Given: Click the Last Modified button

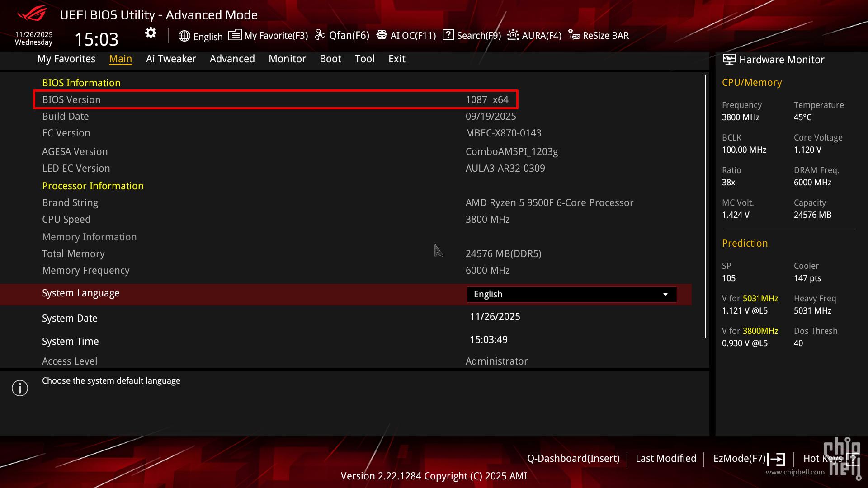Looking at the screenshot, I should pos(665,459).
